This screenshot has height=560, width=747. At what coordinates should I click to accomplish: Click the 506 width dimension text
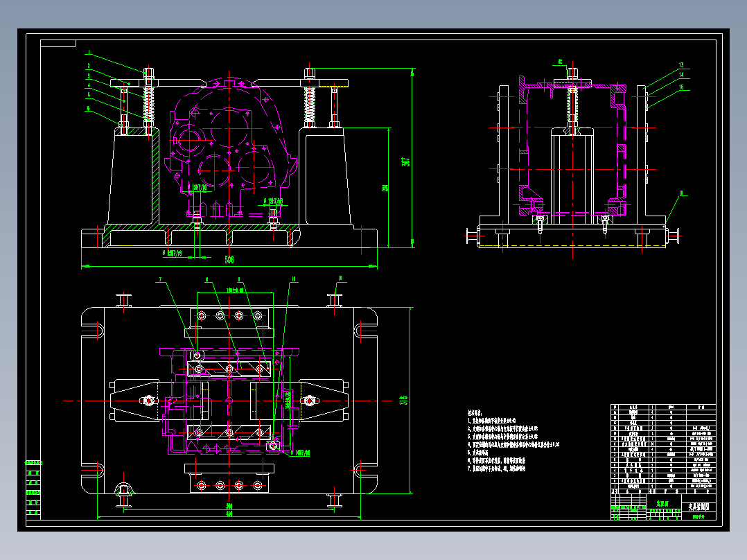(x=229, y=260)
